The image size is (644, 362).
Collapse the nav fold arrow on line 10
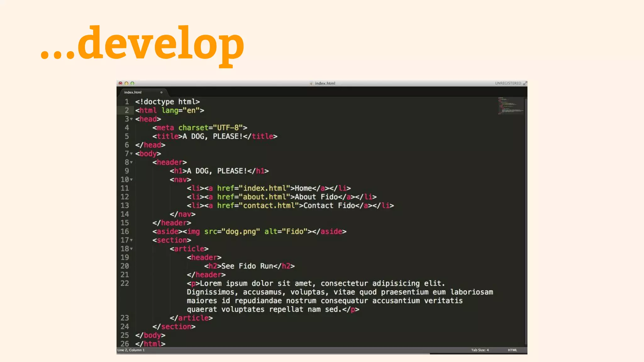tap(131, 180)
